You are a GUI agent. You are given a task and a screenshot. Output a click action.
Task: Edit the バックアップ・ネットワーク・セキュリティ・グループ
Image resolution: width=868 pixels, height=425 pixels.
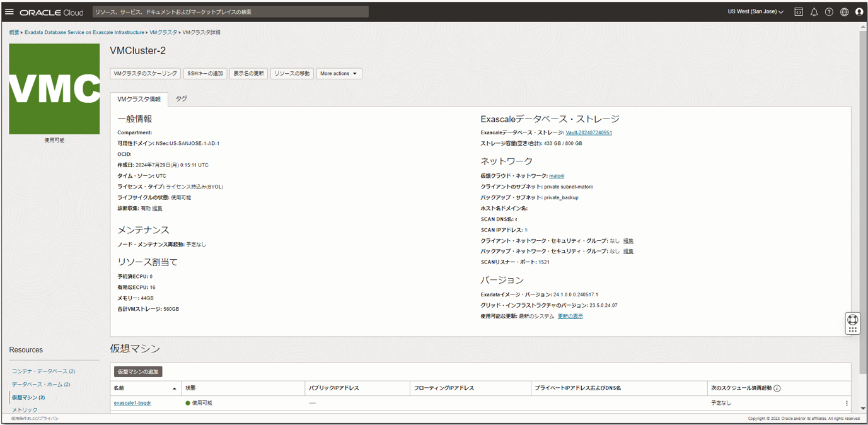click(628, 252)
